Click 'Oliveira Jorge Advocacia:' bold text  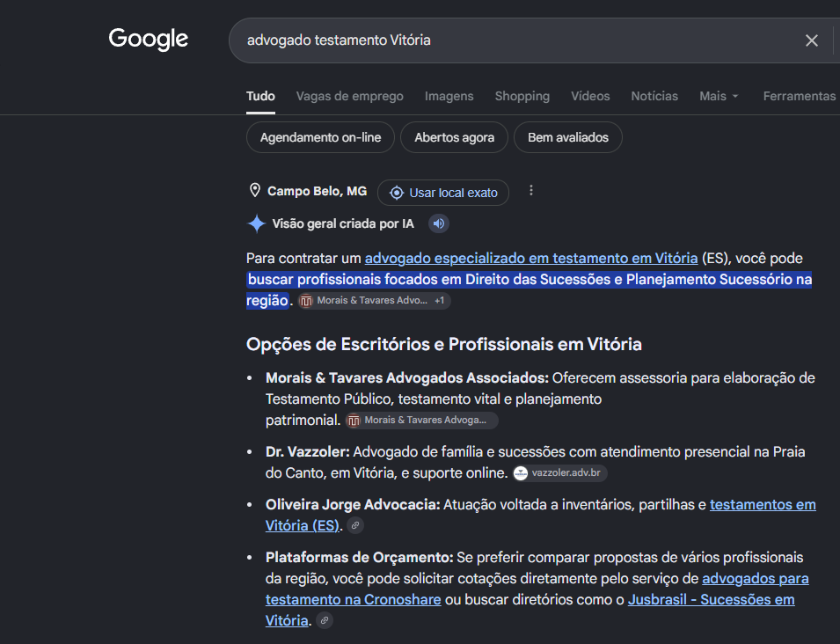pyautogui.click(x=353, y=505)
